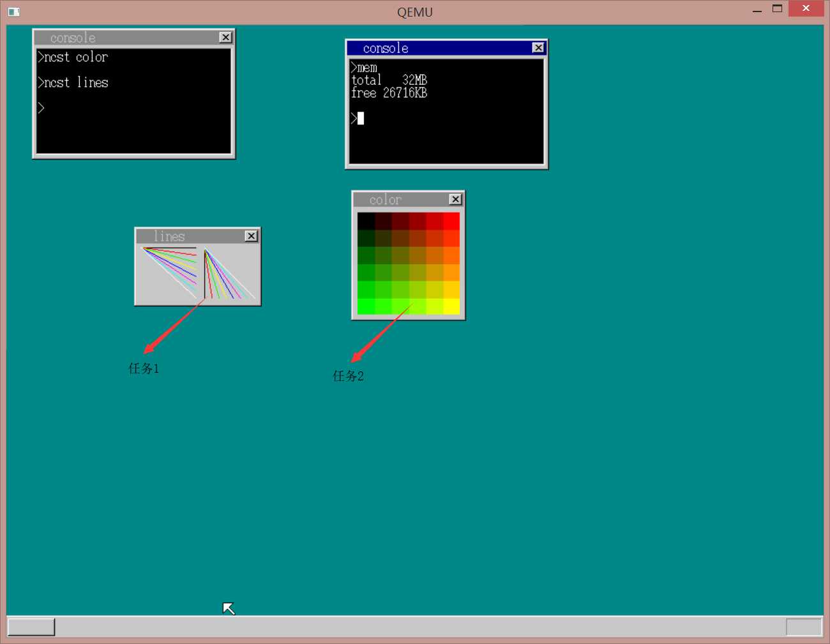Viewport: 830px width, 644px height.
Task: Click the bright red swatch in the color window
Action: coord(451,221)
